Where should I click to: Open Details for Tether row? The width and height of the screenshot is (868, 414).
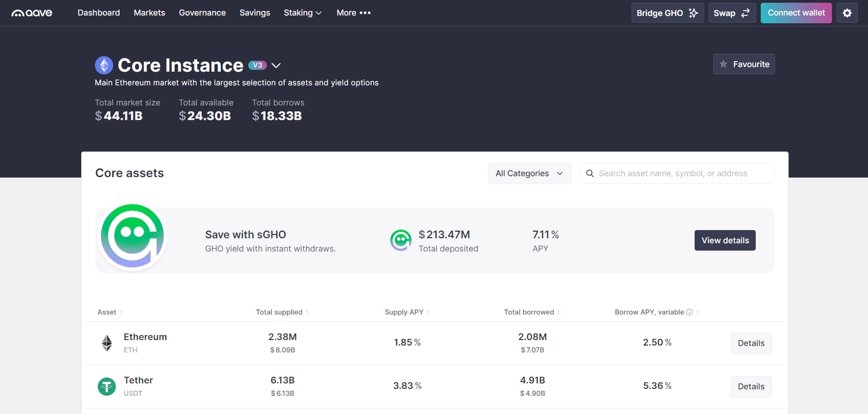pos(751,387)
